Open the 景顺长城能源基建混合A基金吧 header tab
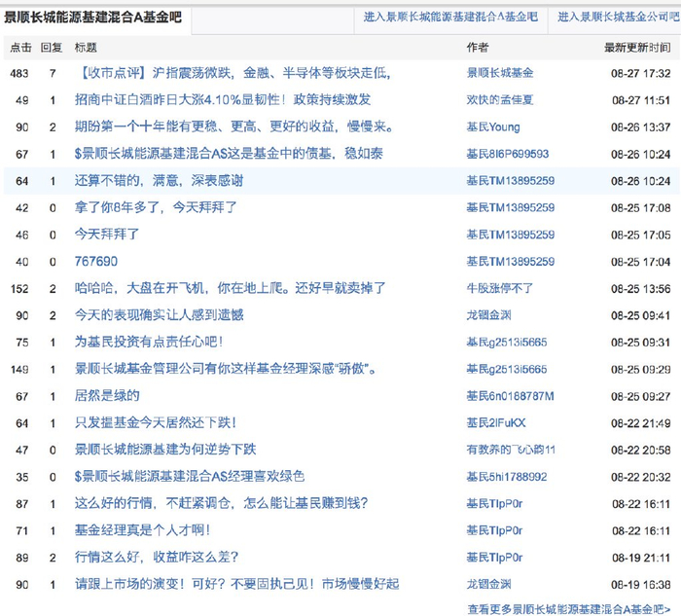Viewport: 681px width, 616px height. point(92,18)
